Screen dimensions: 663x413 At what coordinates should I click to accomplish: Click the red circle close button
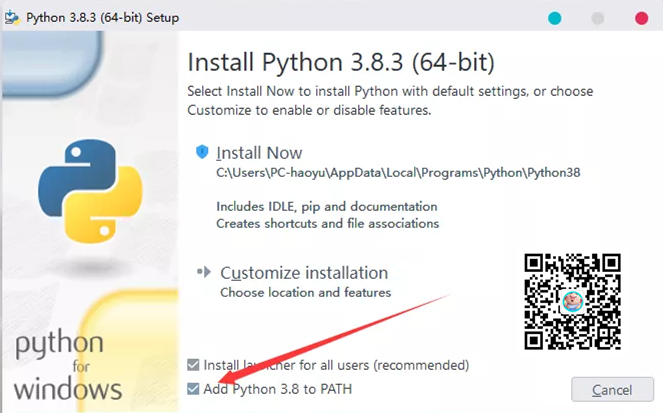[x=641, y=18]
